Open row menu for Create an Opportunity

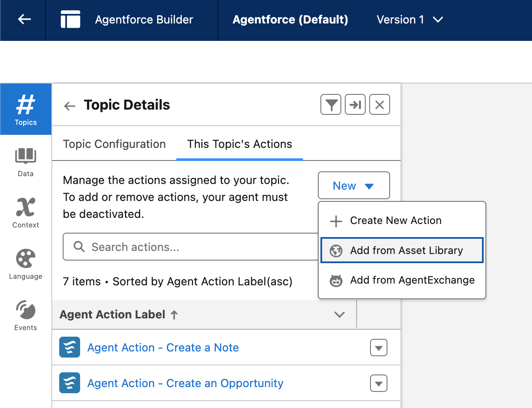(378, 384)
